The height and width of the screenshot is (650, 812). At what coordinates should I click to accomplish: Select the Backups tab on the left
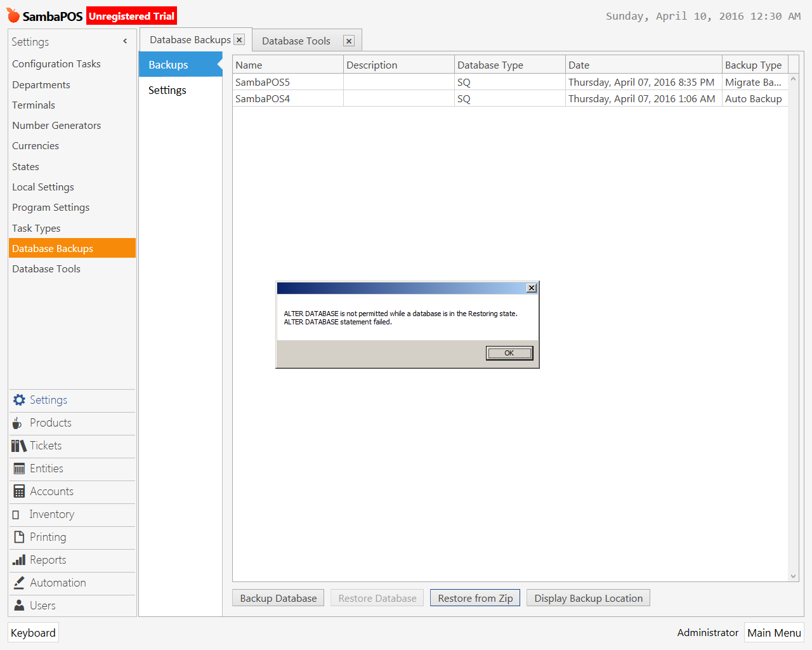coord(168,64)
